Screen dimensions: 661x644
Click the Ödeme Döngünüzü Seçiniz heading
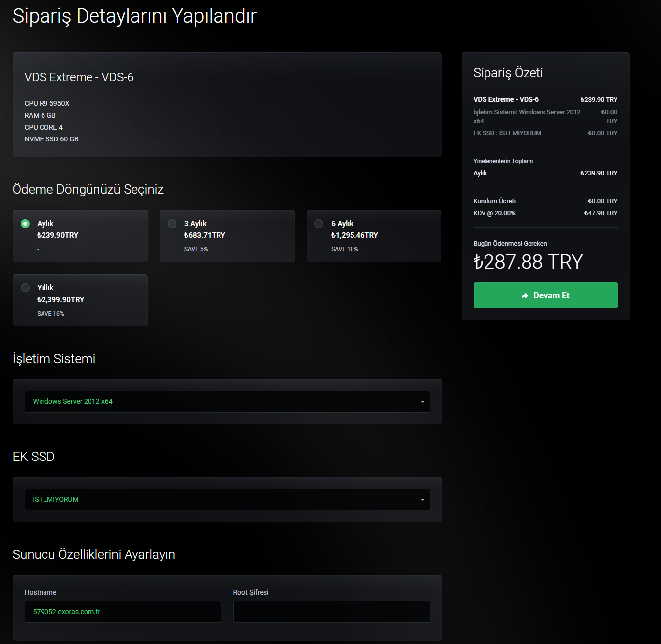[88, 189]
